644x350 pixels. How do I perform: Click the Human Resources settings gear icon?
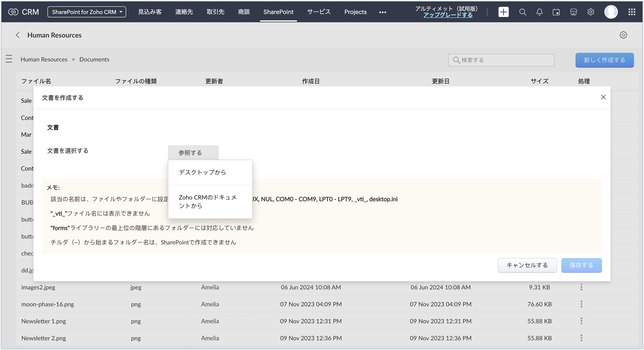[623, 35]
